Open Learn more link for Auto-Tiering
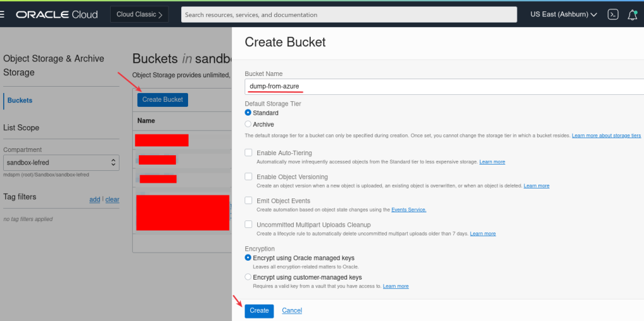Viewport: 644px width, 321px height. pyautogui.click(x=492, y=161)
